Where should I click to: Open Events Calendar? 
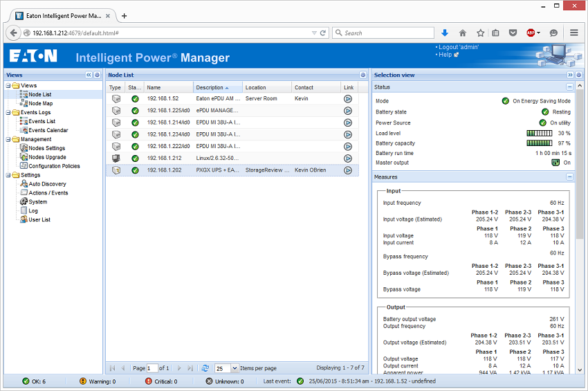48,131
